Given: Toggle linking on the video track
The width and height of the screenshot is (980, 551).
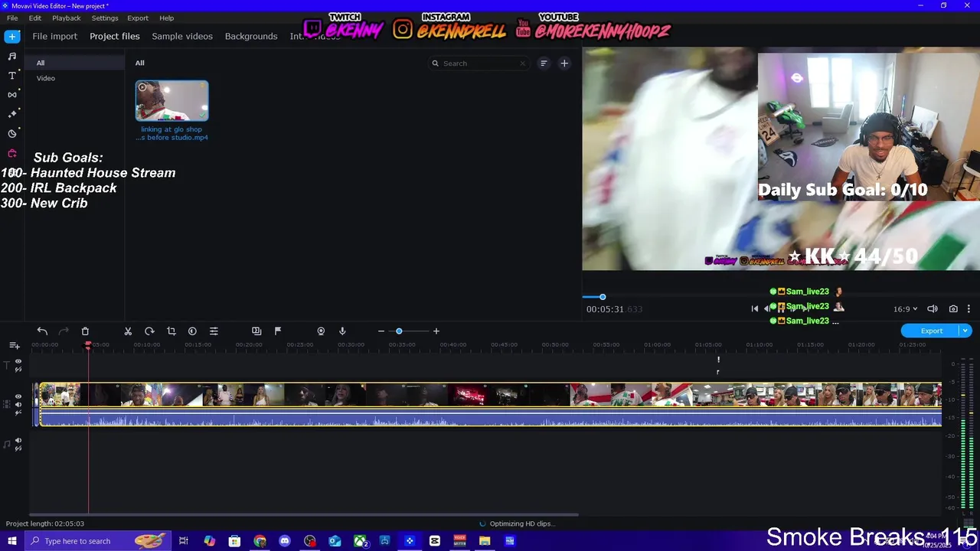Looking at the screenshot, I should coord(18,413).
